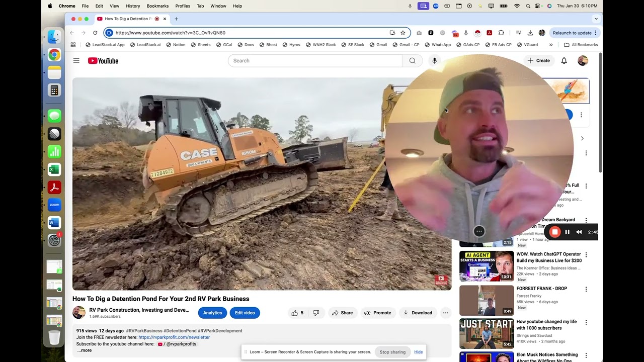The height and width of the screenshot is (362, 644).
Task: Open the rvparkprofit.com newsletter link
Action: click(x=174, y=337)
